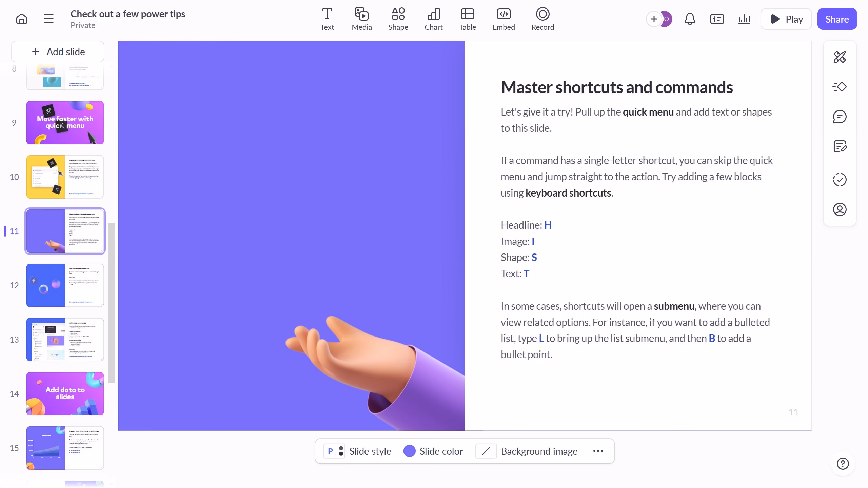Click the 'Text: T' line
Image resolution: width=868 pixels, height=488 pixels.
[x=515, y=273]
